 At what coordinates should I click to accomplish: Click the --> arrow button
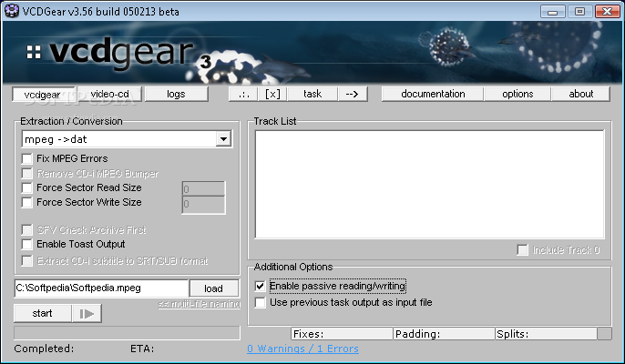point(353,94)
